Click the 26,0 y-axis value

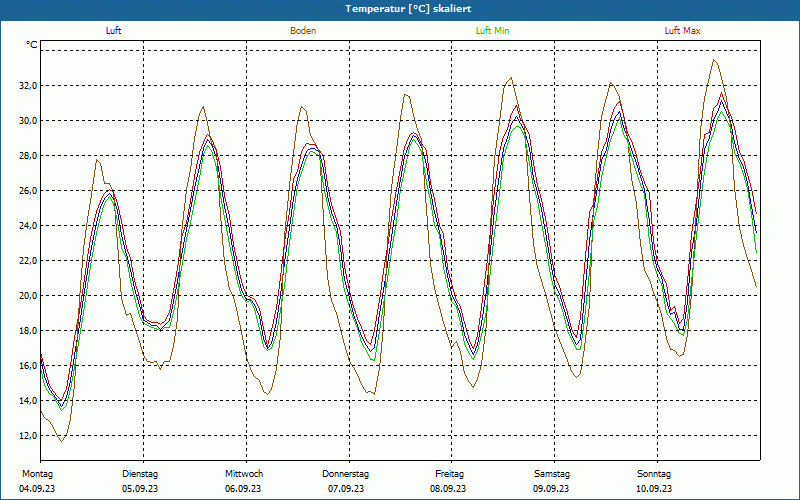click(x=29, y=191)
